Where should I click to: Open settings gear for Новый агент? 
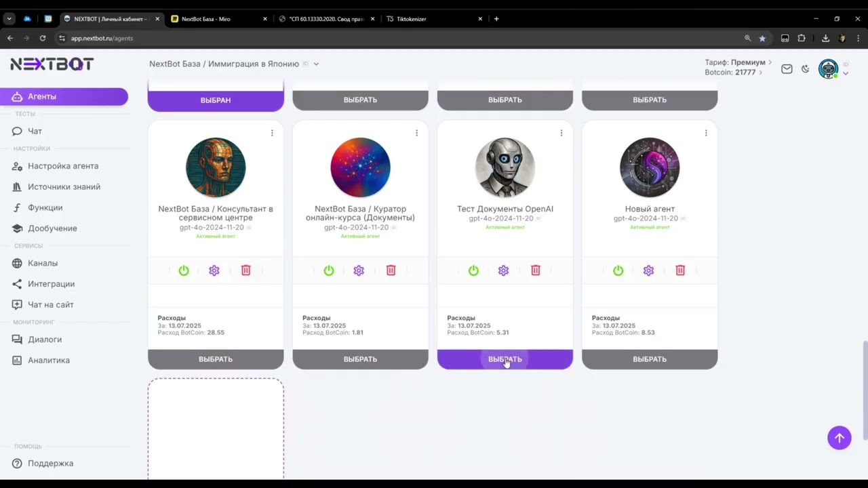(648, 270)
